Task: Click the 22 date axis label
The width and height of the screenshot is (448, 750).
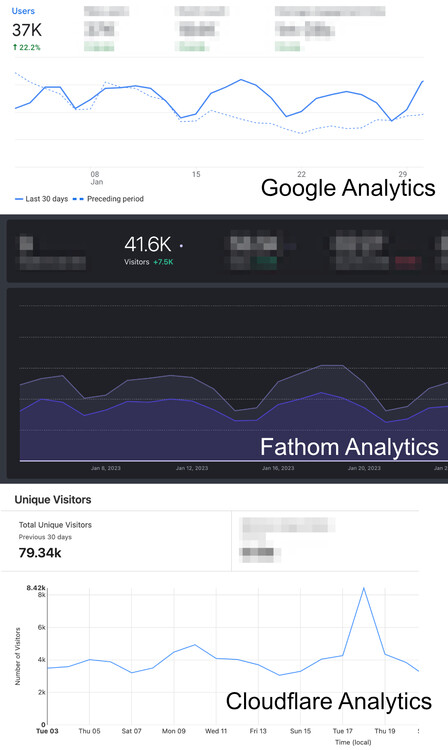Action: point(301,175)
